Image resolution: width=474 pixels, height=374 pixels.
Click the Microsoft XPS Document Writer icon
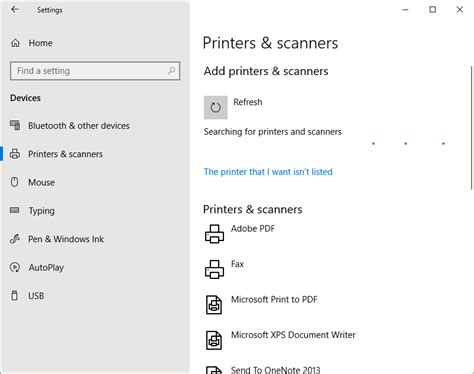click(214, 340)
